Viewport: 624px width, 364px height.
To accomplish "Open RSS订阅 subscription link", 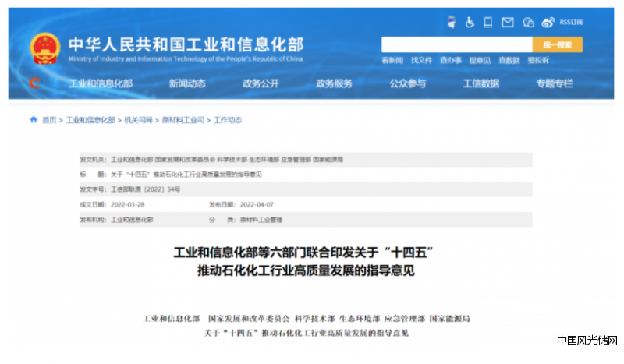I will (x=571, y=23).
